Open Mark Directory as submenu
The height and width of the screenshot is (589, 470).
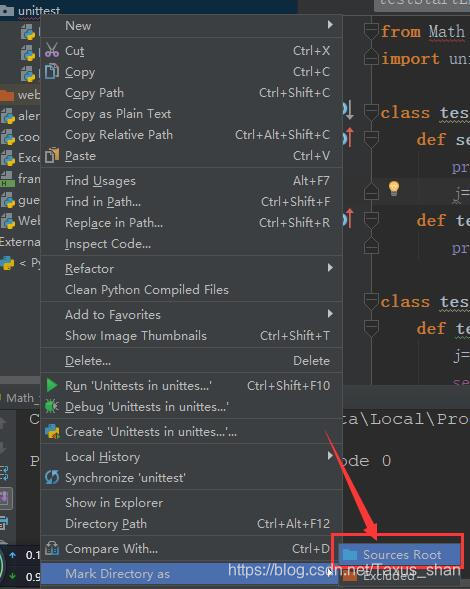[x=191, y=574]
